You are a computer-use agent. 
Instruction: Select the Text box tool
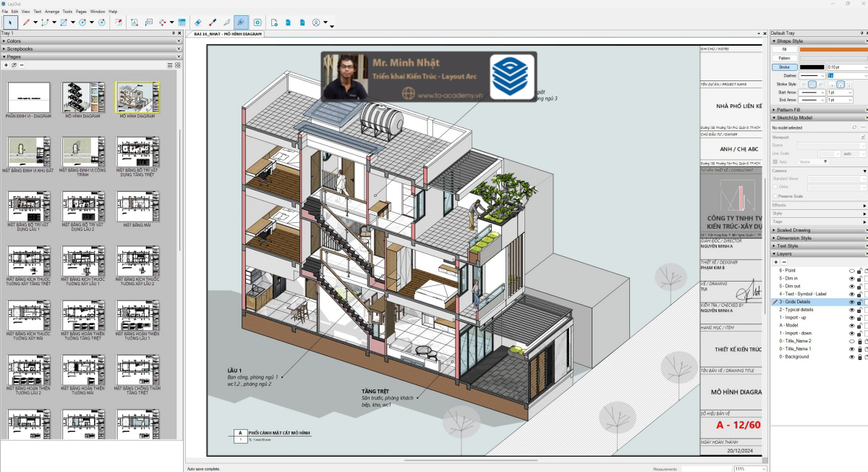(x=134, y=22)
